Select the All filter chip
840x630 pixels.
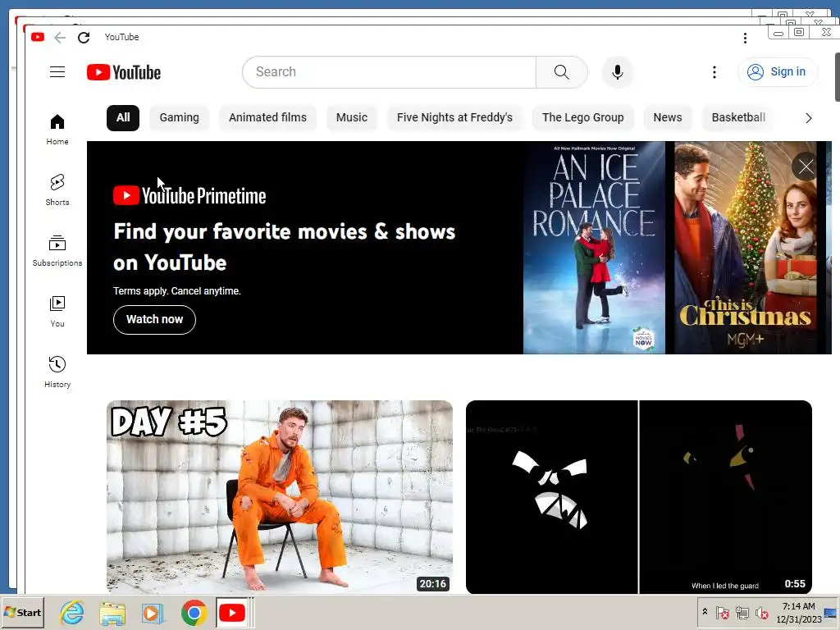[x=123, y=118]
